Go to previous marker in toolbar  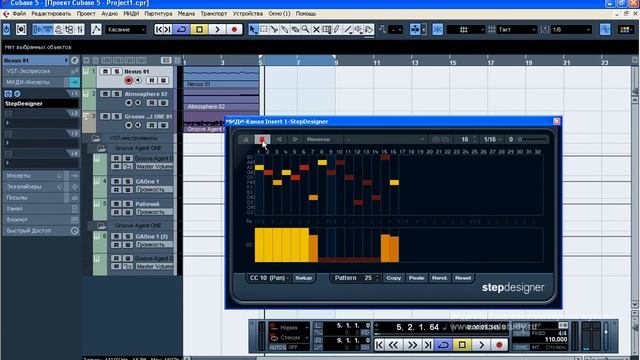pyautogui.click(x=159, y=29)
